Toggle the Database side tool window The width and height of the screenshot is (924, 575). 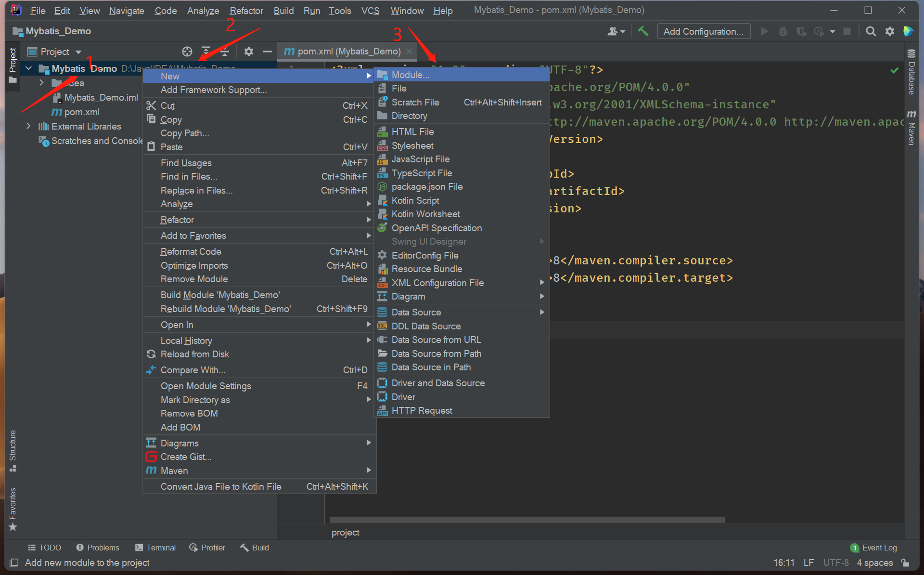[x=911, y=72]
